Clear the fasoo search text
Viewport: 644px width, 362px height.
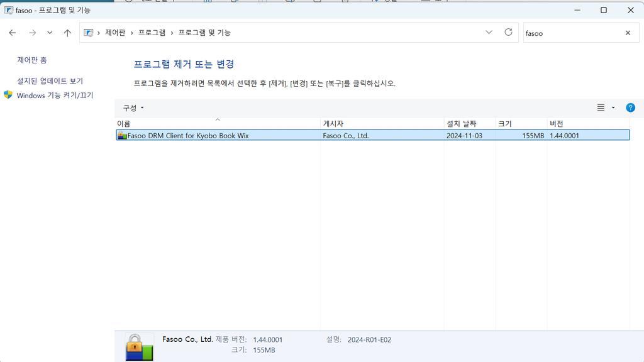point(628,33)
